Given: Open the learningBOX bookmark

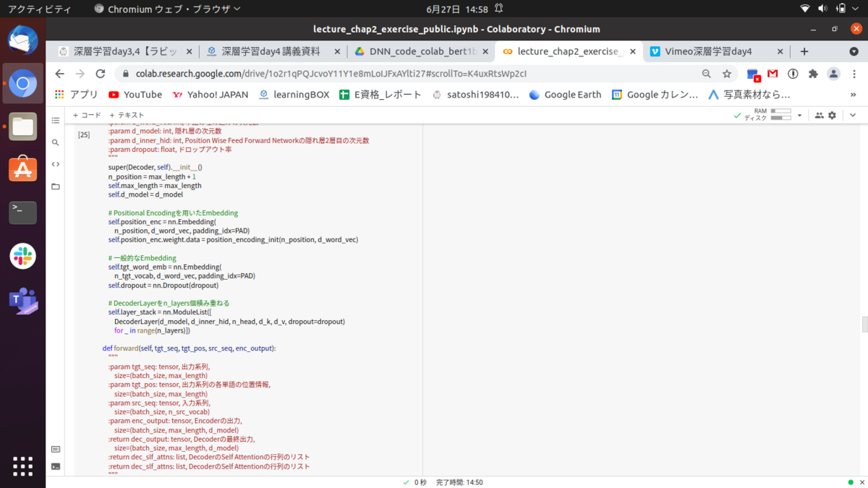Looking at the screenshot, I should pyautogui.click(x=294, y=95).
